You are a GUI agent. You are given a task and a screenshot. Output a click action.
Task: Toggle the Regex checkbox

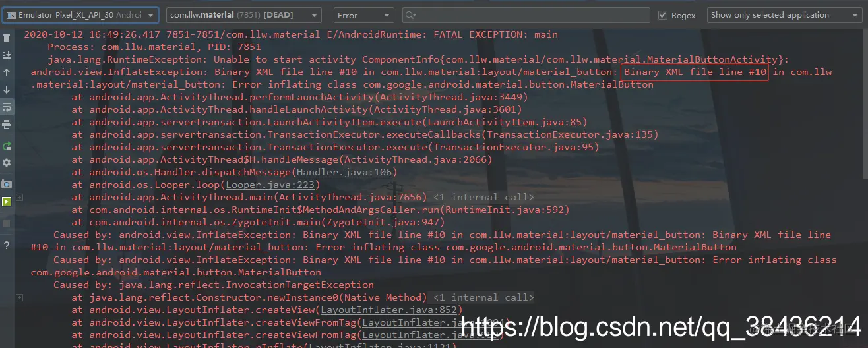click(x=663, y=15)
